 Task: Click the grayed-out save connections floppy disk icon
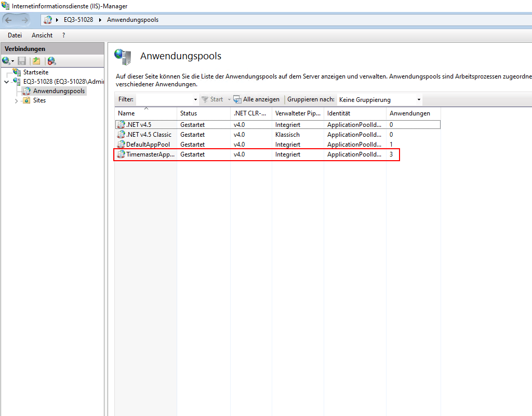(x=22, y=61)
